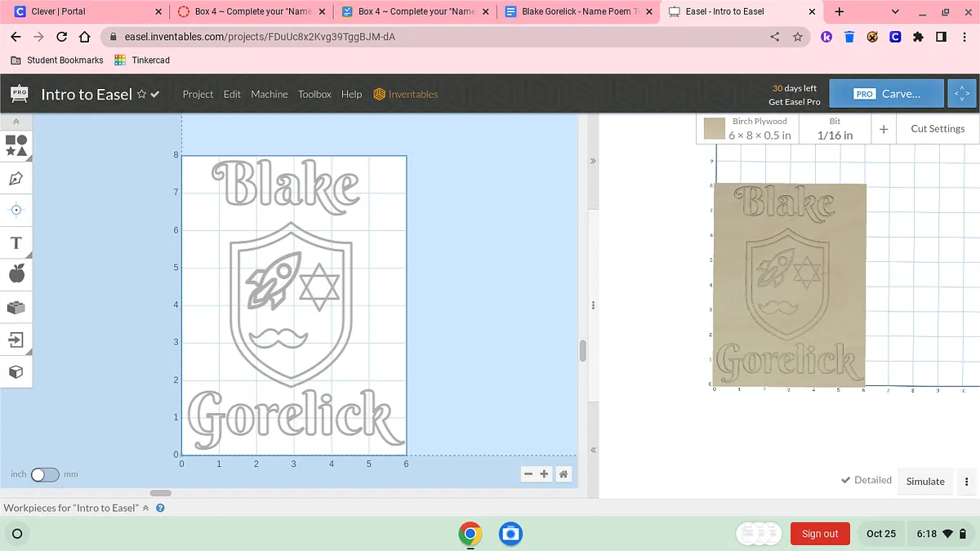Open the ChromeOS launcher circle

(x=16, y=534)
